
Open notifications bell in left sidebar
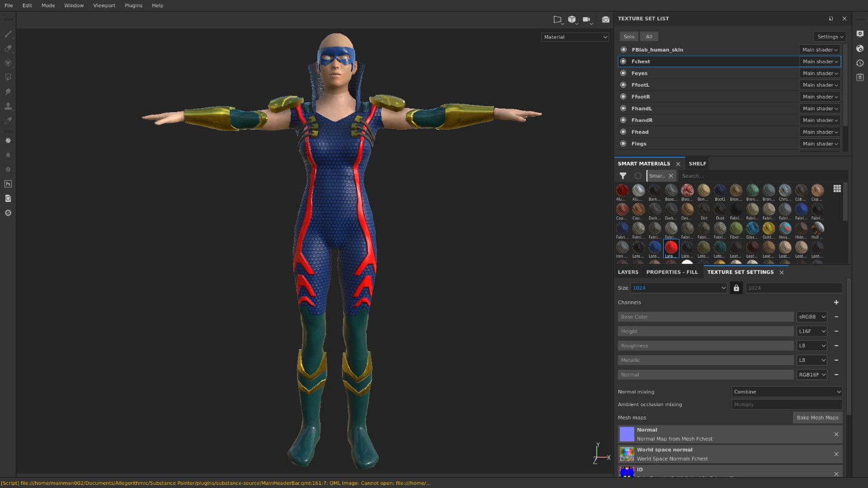click(x=8, y=155)
